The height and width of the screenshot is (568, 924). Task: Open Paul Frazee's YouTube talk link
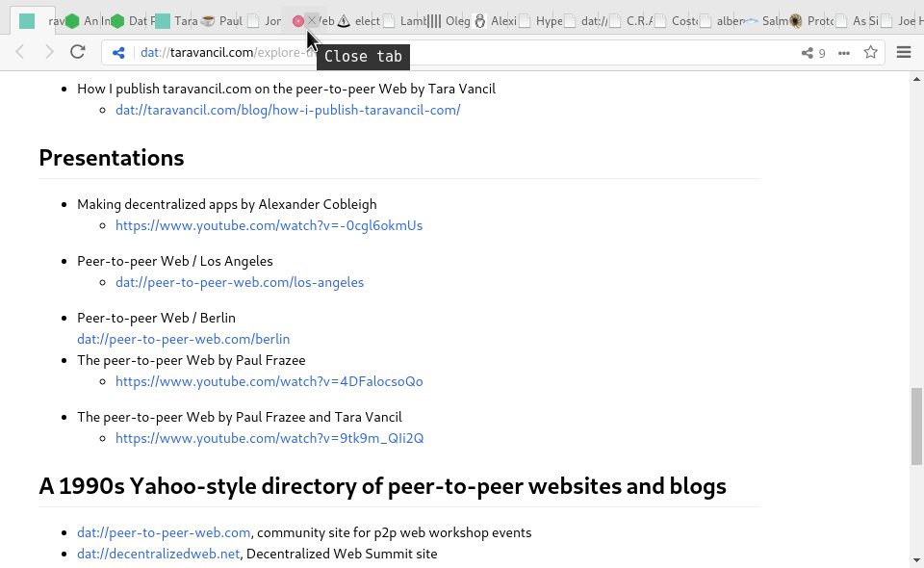[269, 381]
